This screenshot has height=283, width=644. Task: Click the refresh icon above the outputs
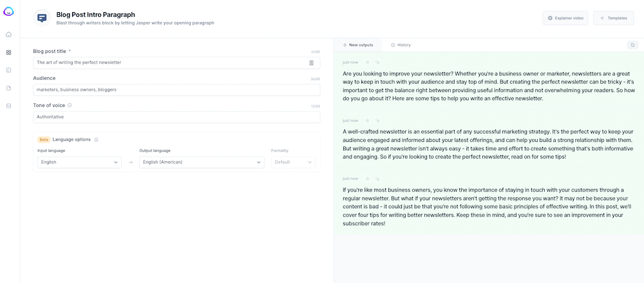pyautogui.click(x=632, y=45)
